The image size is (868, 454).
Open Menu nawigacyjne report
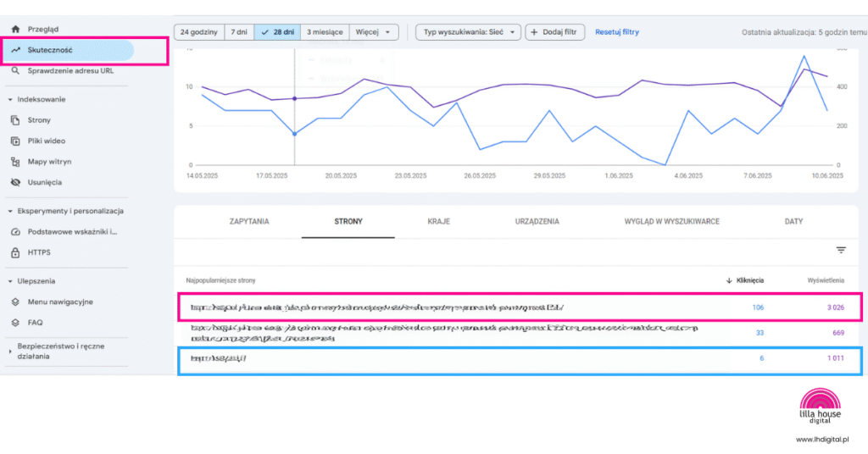click(60, 302)
